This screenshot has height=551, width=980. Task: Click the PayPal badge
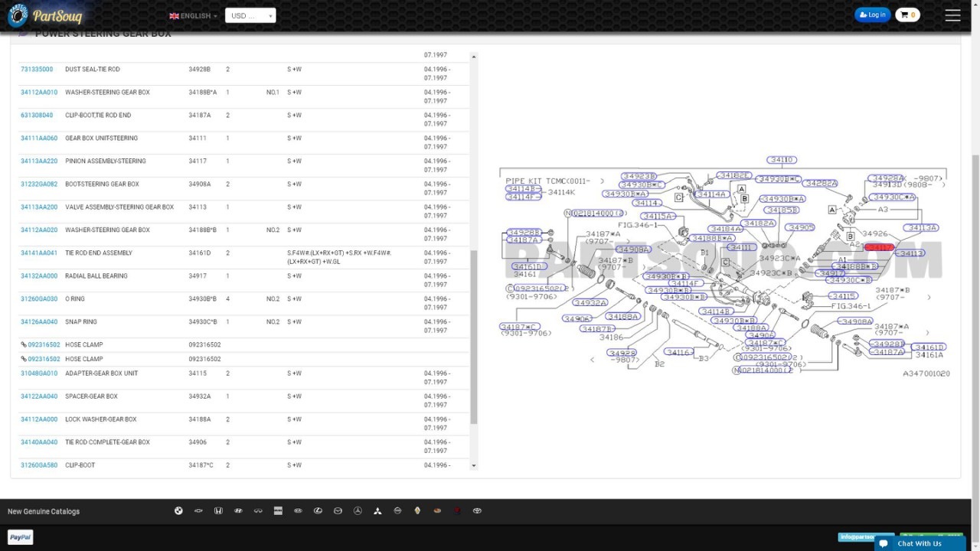click(21, 537)
